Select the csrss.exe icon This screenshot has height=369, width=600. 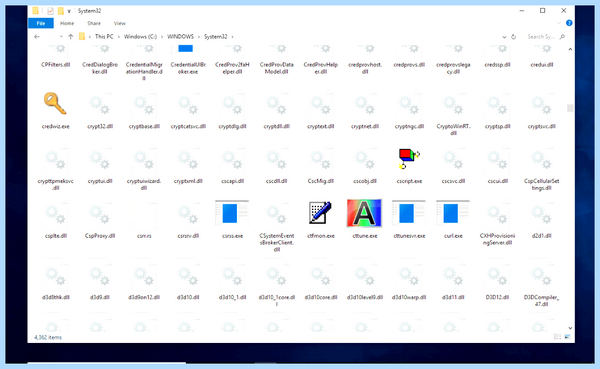tap(232, 213)
